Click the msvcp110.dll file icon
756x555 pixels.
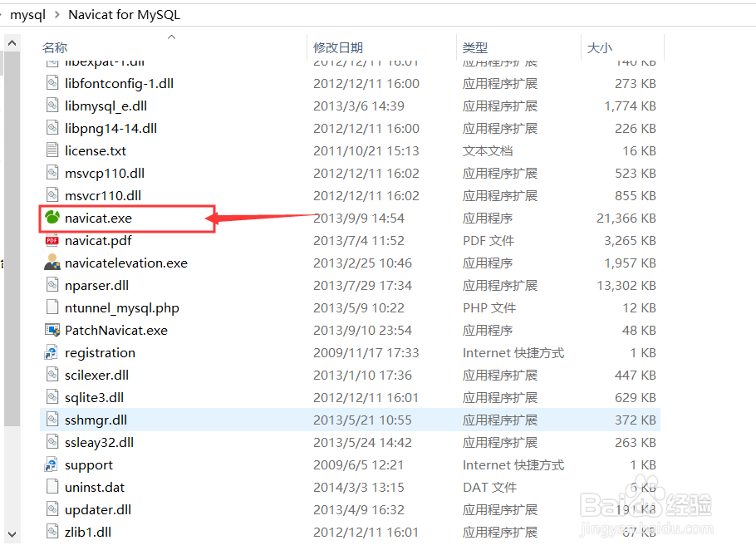pyautogui.click(x=52, y=173)
